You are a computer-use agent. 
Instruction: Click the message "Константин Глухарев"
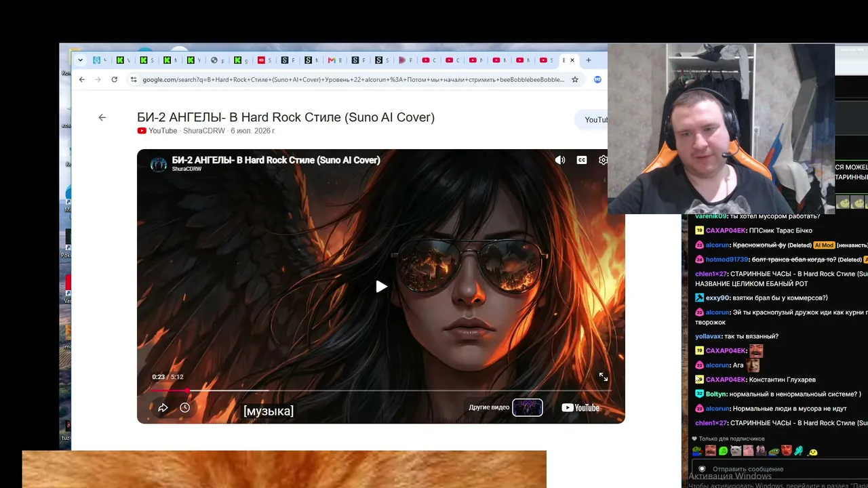click(783, 380)
